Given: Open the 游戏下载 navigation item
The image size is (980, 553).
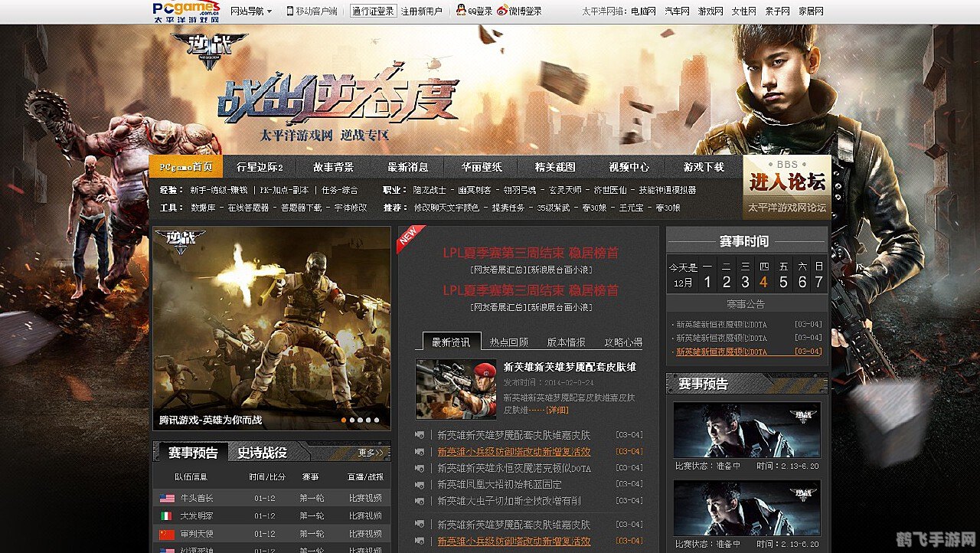Looking at the screenshot, I should (704, 167).
